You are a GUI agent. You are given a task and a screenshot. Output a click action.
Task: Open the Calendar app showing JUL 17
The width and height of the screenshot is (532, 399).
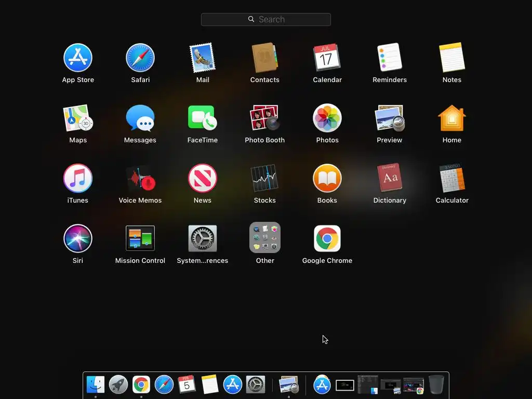327,58
